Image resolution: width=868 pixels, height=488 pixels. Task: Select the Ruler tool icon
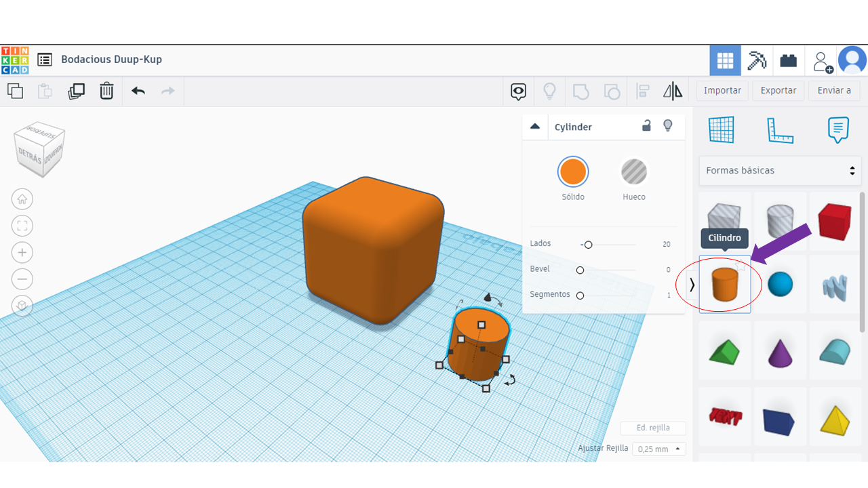click(x=780, y=130)
